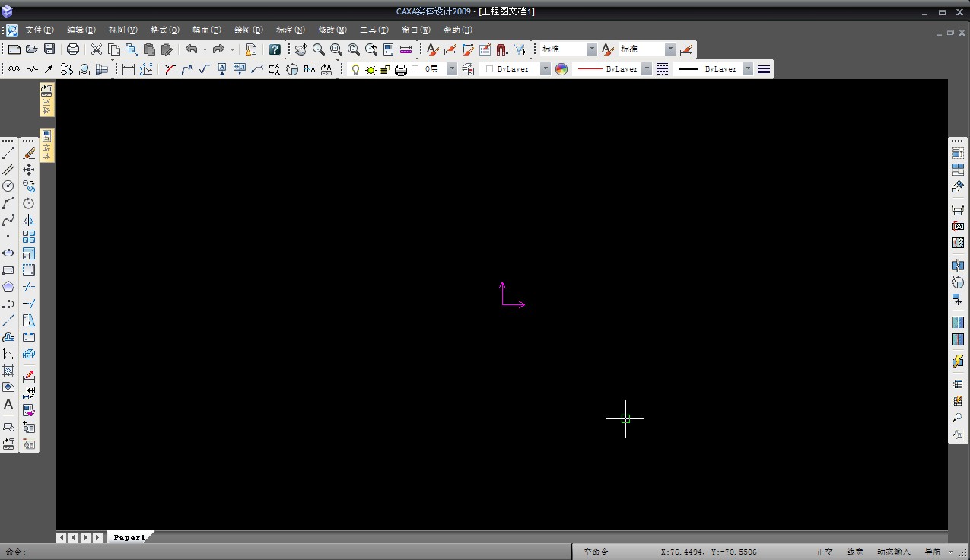The height and width of the screenshot is (560, 970).
Task: Open the 编辑(E) menu
Action: click(81, 30)
